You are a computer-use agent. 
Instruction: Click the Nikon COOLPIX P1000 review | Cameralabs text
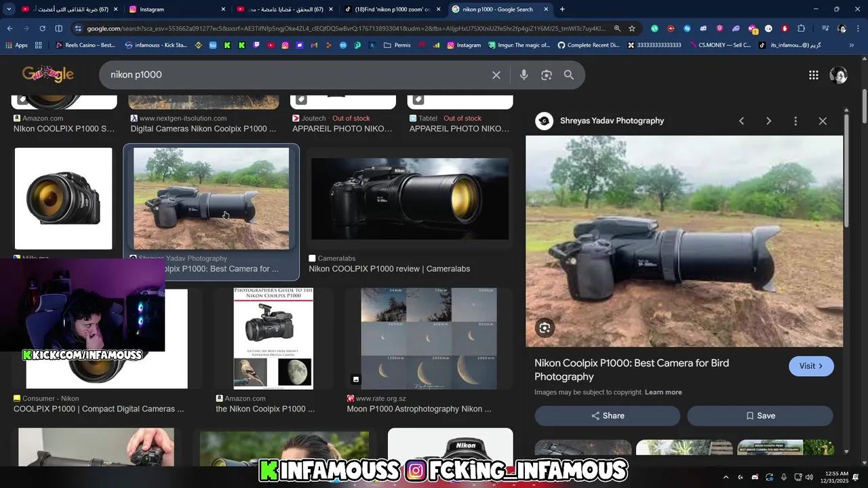[x=389, y=269]
